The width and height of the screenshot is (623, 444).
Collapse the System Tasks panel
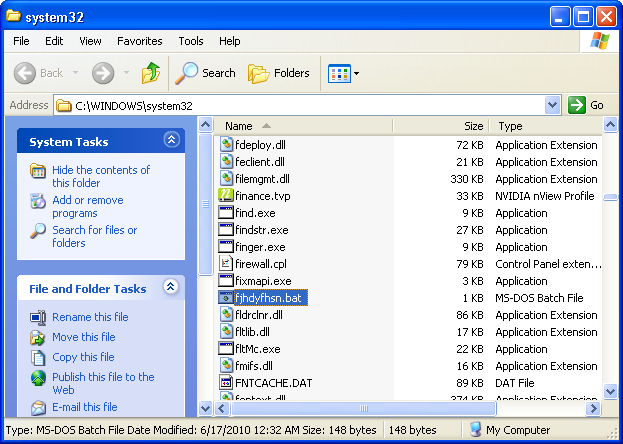pyautogui.click(x=172, y=140)
